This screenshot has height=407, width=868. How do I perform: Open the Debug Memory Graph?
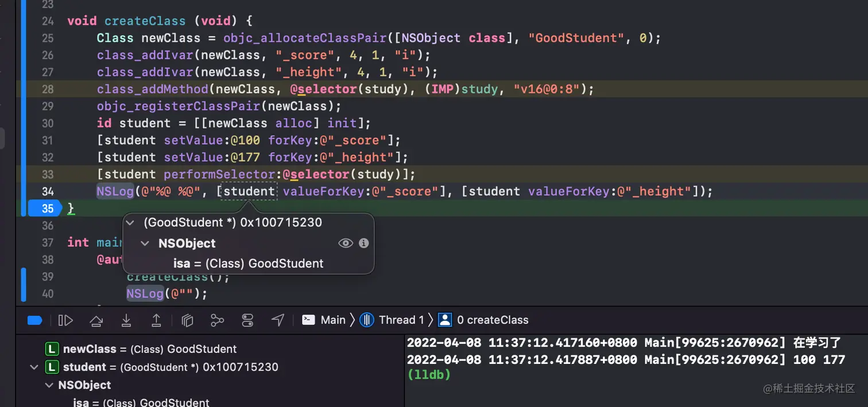tap(217, 320)
